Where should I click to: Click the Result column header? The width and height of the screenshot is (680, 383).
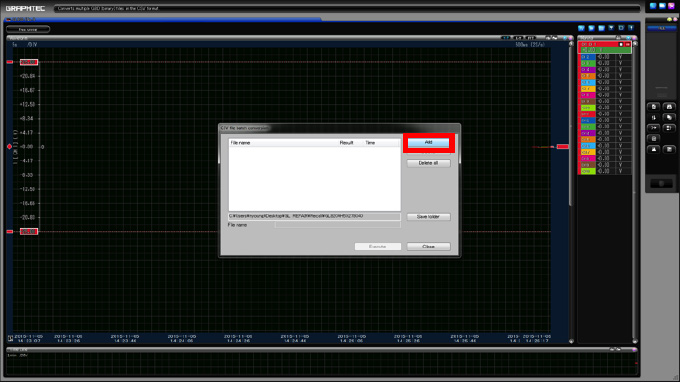coord(347,143)
